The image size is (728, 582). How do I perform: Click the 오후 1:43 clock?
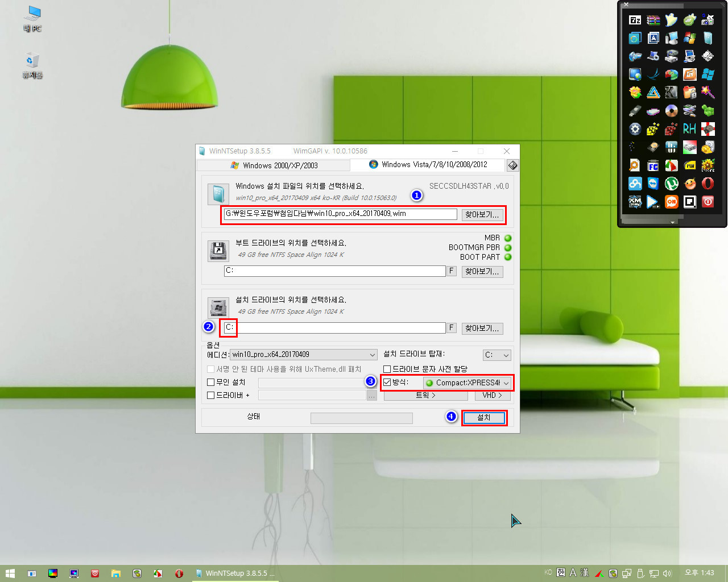[700, 573]
